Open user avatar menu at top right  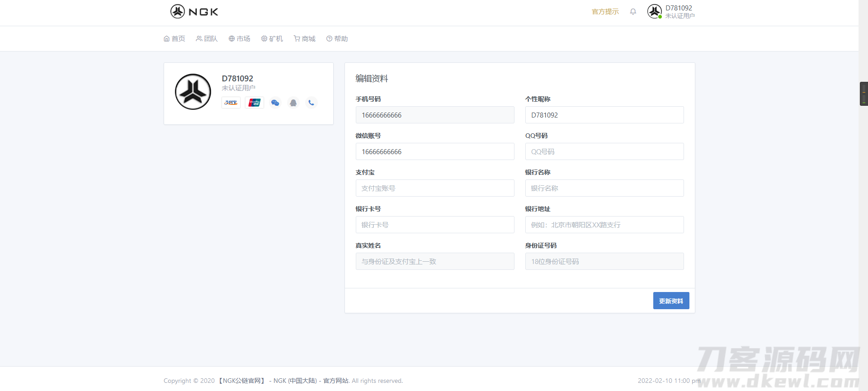654,11
